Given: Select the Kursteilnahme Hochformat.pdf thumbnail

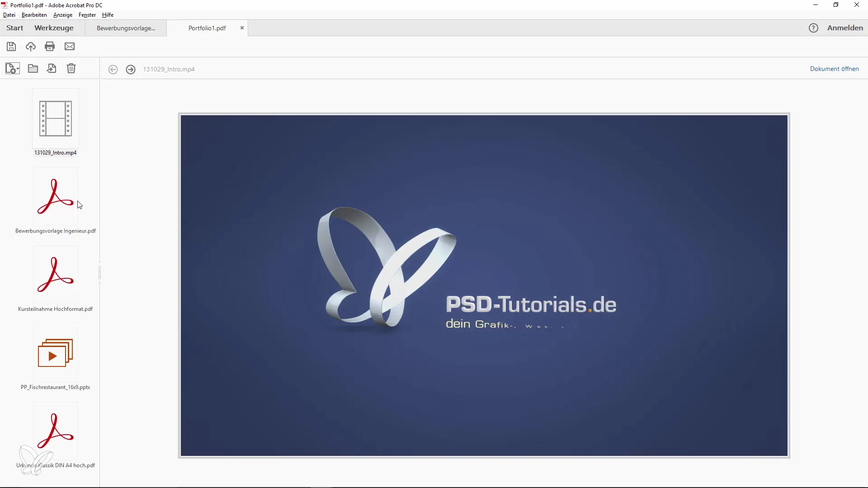Looking at the screenshot, I should click(56, 275).
